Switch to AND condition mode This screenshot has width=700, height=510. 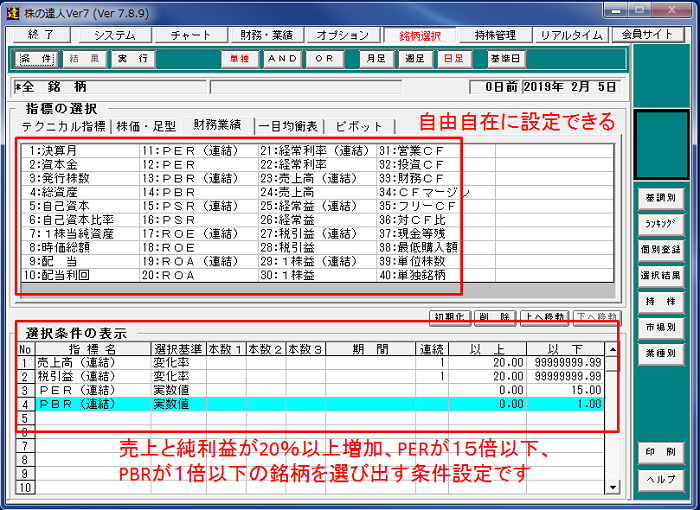coord(282,58)
